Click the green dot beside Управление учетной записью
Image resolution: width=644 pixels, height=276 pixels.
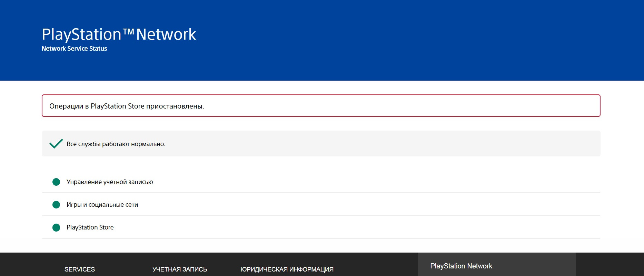click(x=56, y=182)
